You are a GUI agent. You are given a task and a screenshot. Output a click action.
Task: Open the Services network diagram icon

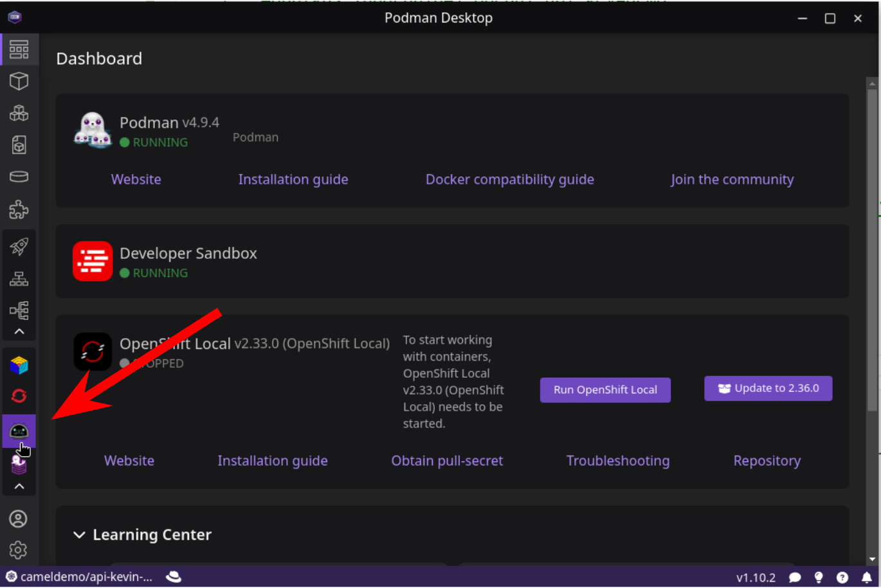pos(19,279)
